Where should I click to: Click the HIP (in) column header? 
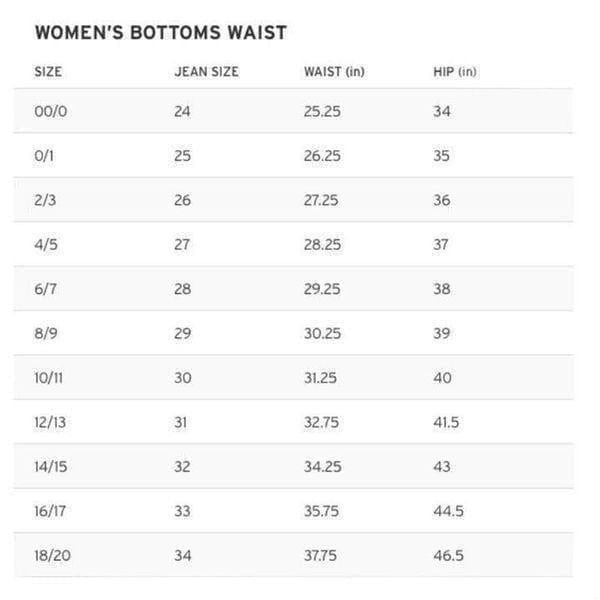[x=455, y=72]
